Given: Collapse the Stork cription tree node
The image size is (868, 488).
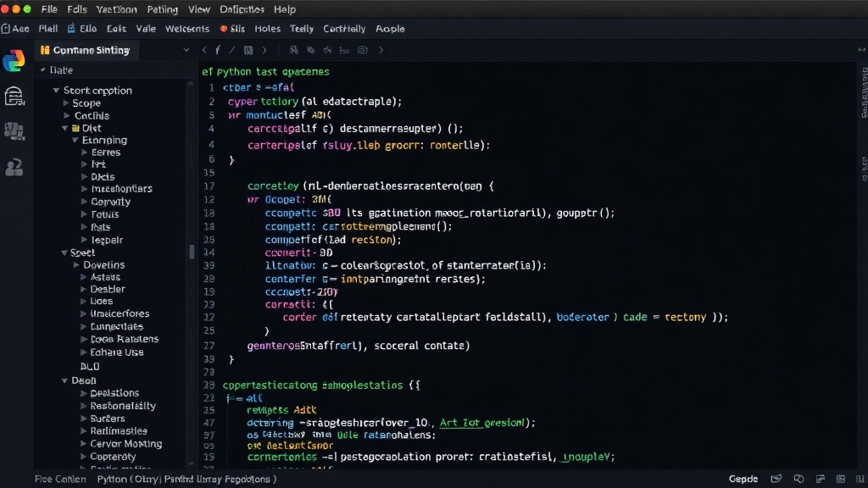Looking at the screenshot, I should [56, 90].
